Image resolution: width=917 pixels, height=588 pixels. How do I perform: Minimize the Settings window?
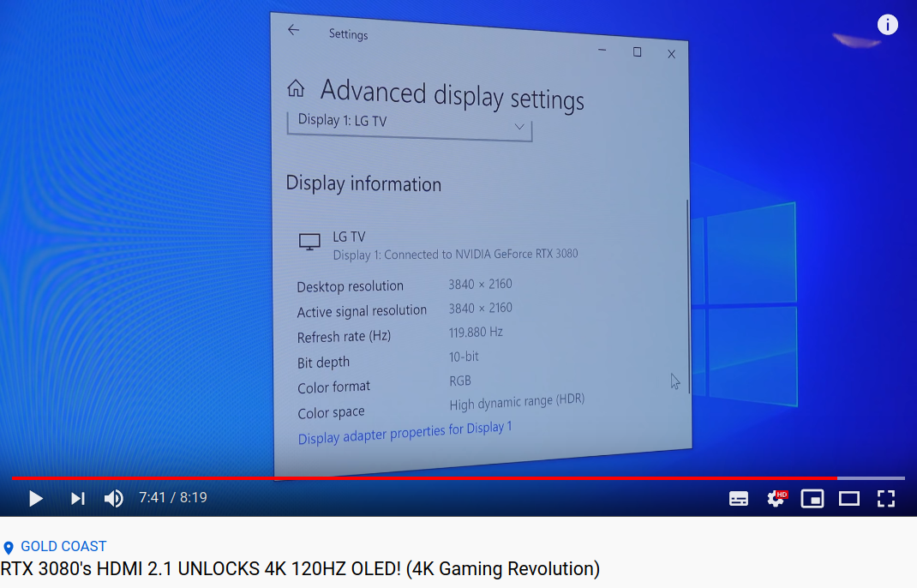click(x=602, y=51)
